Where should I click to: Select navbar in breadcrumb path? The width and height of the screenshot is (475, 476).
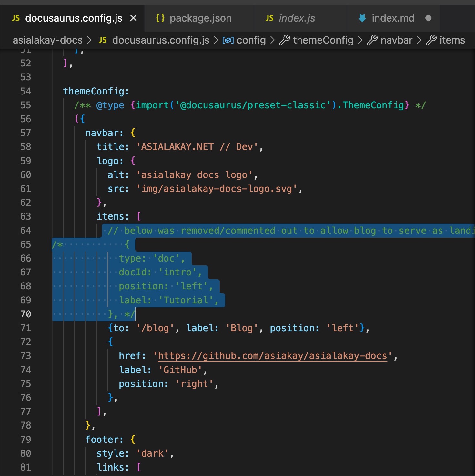click(x=396, y=40)
